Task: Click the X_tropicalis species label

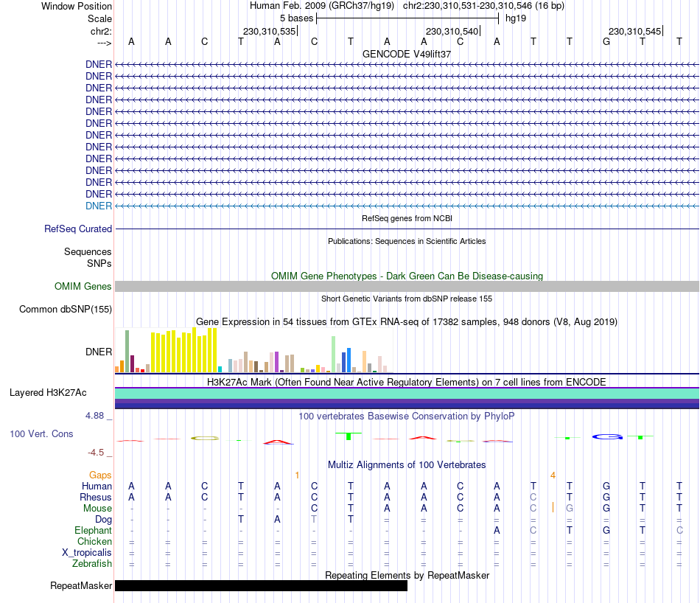Action: [87, 553]
